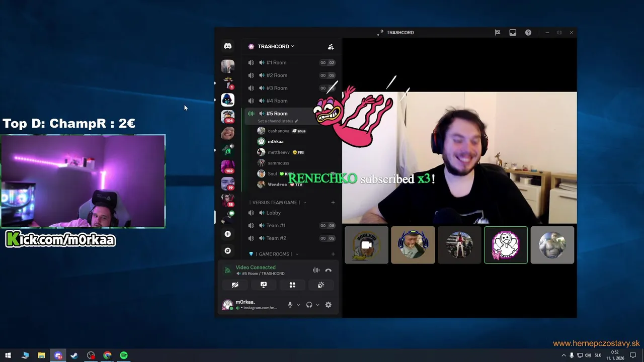This screenshot has width=644, height=362.
Task: Open the Discover servers compass icon
Action: click(x=227, y=250)
